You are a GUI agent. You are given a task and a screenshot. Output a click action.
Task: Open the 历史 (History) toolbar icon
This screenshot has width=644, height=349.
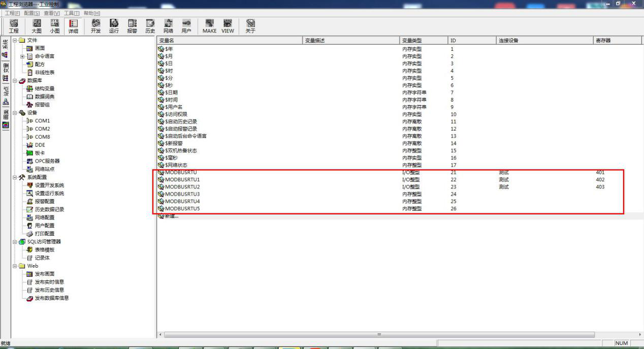(150, 26)
